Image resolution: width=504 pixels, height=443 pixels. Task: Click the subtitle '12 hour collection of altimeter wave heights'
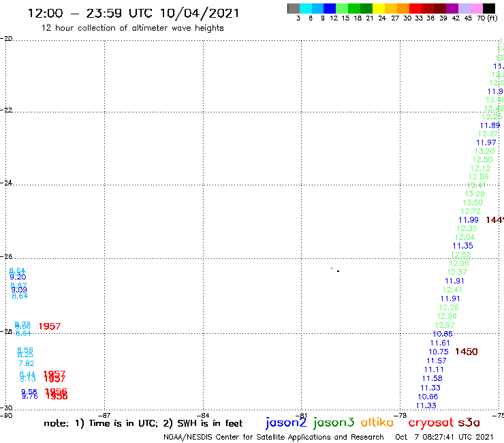[132, 28]
